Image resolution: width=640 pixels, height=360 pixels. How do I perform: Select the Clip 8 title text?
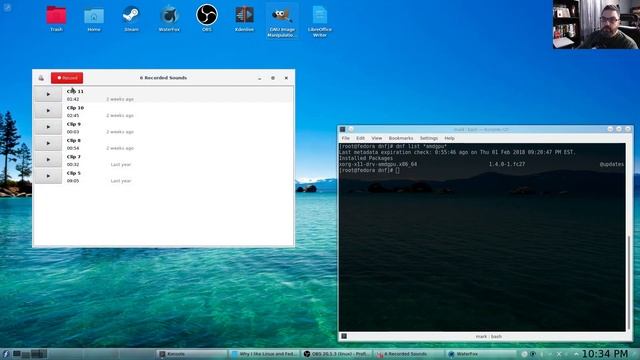[74, 140]
